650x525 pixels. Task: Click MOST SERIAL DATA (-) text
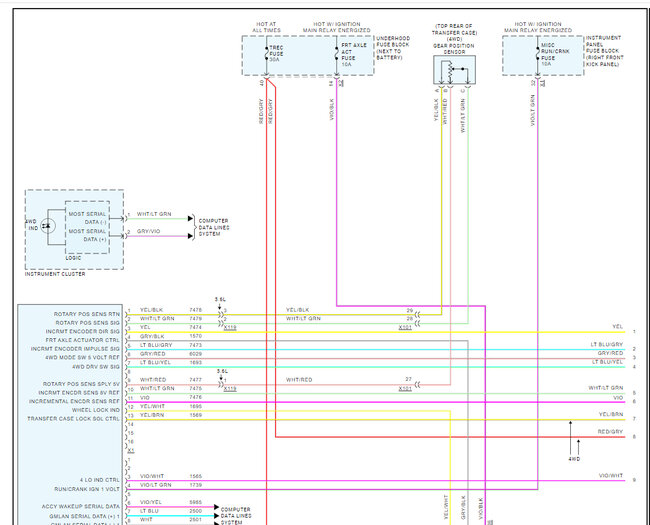point(87,218)
